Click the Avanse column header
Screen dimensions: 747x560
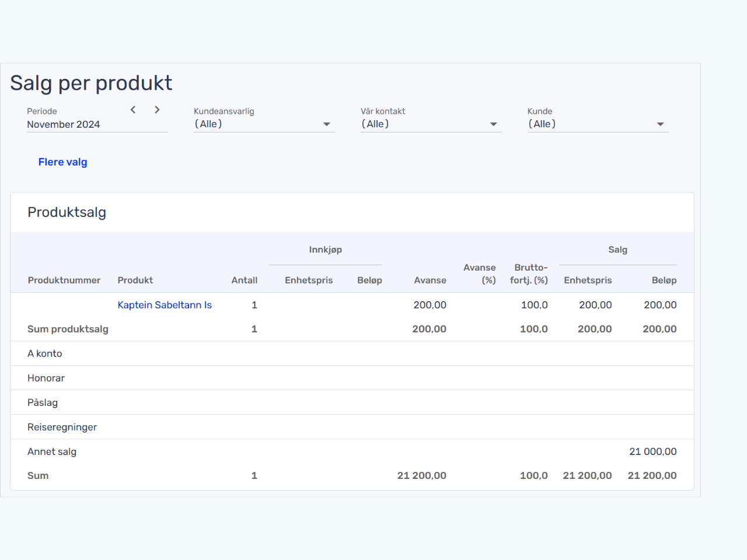point(430,280)
